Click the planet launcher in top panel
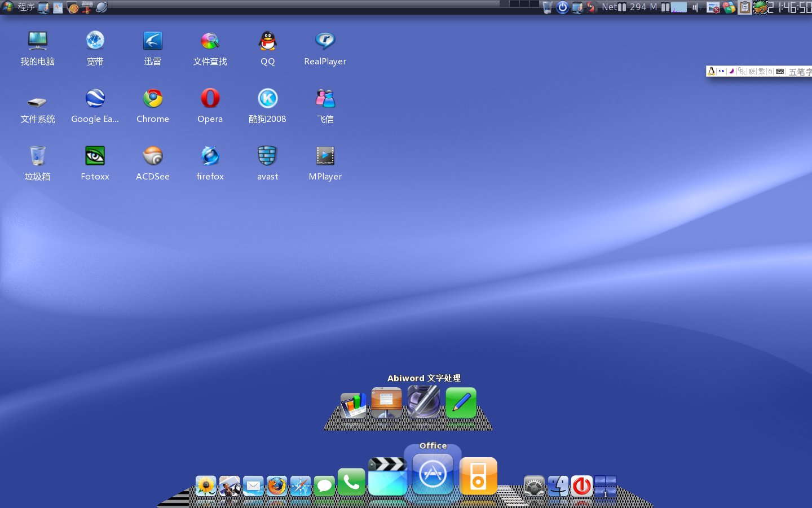812x508 pixels. (x=102, y=7)
